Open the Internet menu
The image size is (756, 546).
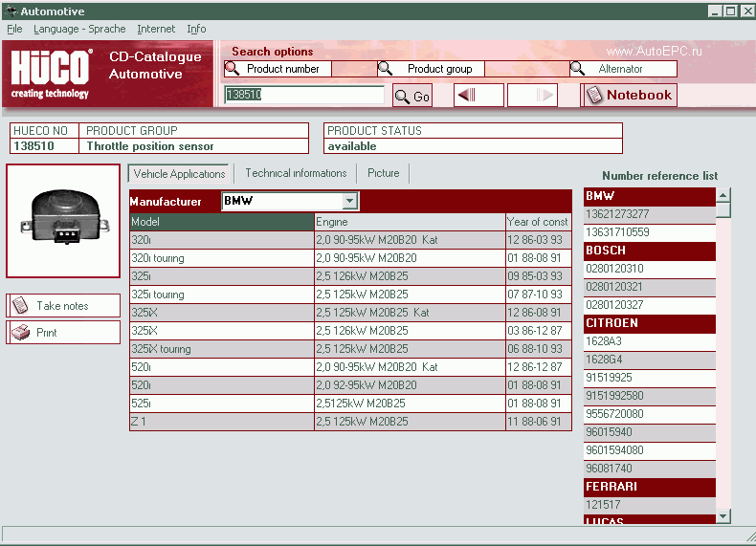(x=156, y=29)
